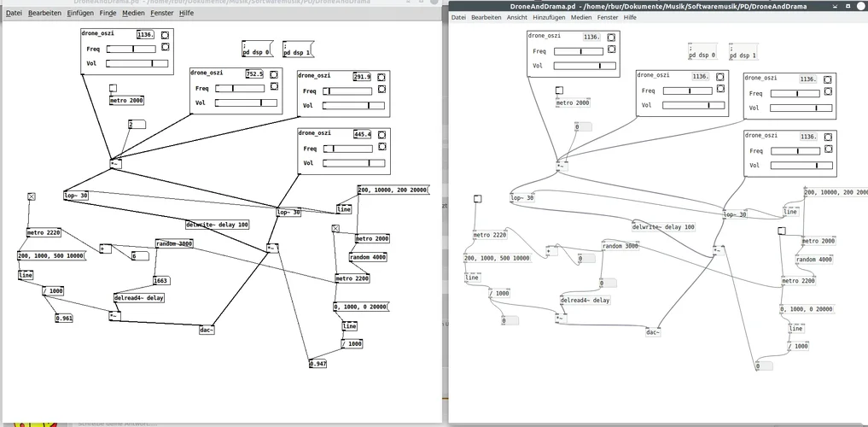Viewport: 868px width, 427px height.
Task: Click the 'pd dsp 0' message in the right window
Action: (702, 52)
